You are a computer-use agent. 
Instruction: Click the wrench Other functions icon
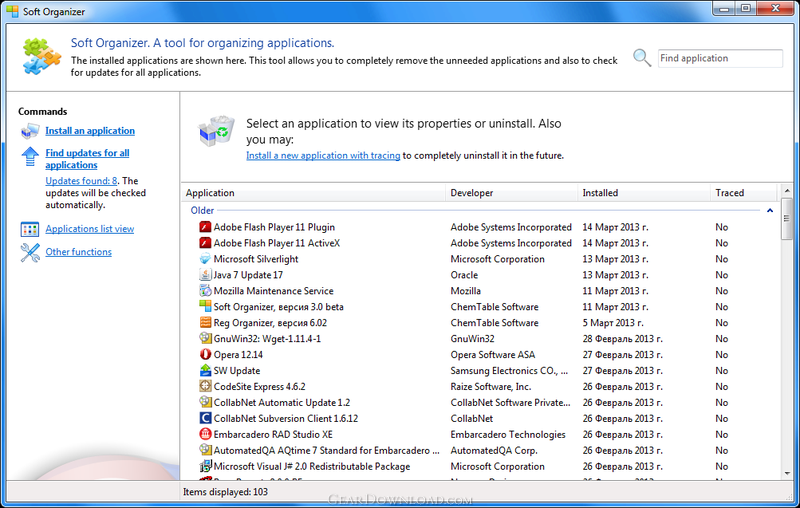coord(30,252)
